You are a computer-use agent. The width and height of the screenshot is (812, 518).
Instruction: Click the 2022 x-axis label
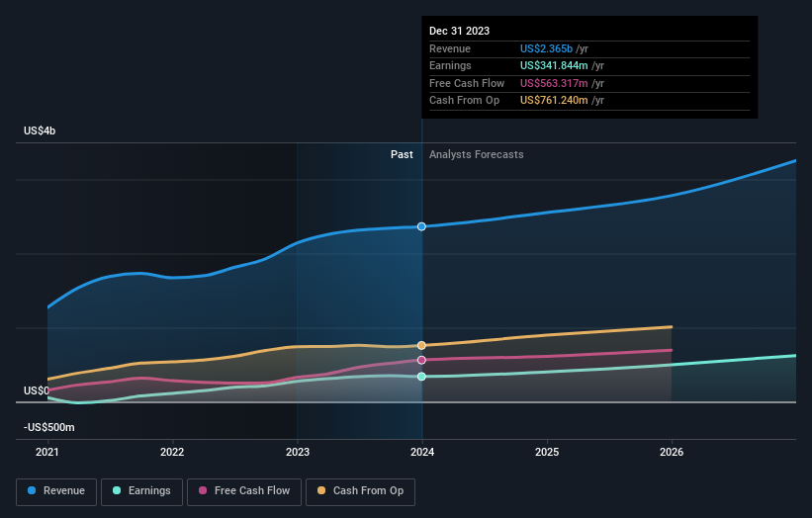172,453
